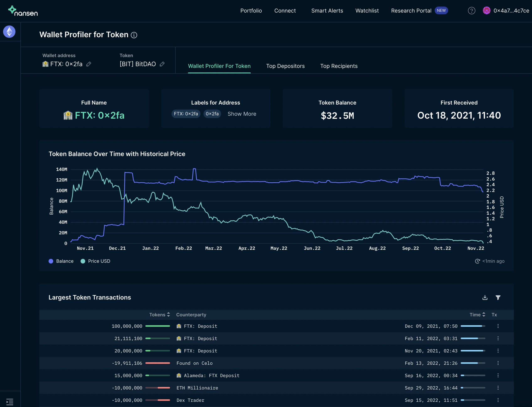The height and width of the screenshot is (407, 532).
Task: Expand the sidebar menu icon
Action: 10,402
